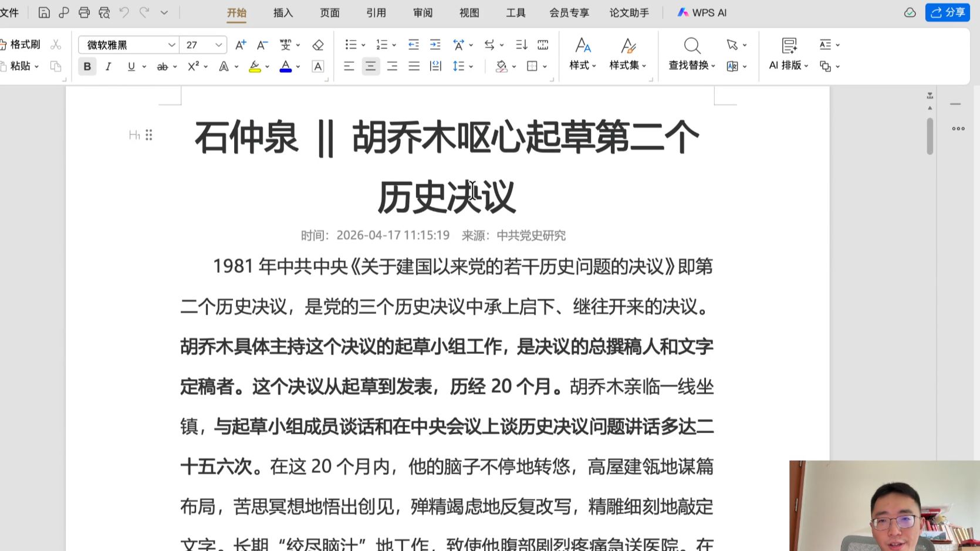Set justified text alignment
Viewport: 980px width, 551px height.
point(414,66)
